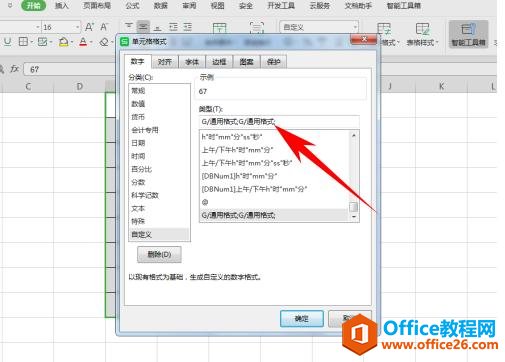This screenshot has height=362, width=505.
Task: Choose h"时"mm"分"ss"秒" format
Action: 274,137
